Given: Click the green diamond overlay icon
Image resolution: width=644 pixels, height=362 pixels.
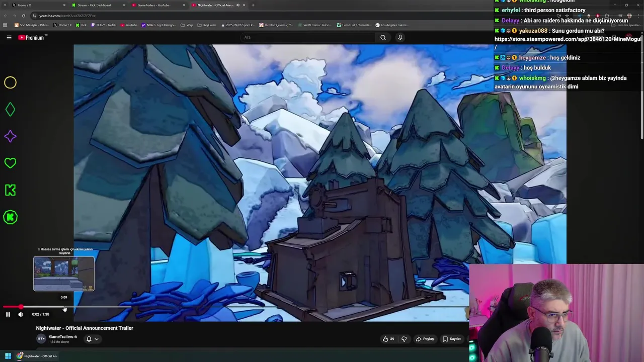Looking at the screenshot, I should (10, 109).
